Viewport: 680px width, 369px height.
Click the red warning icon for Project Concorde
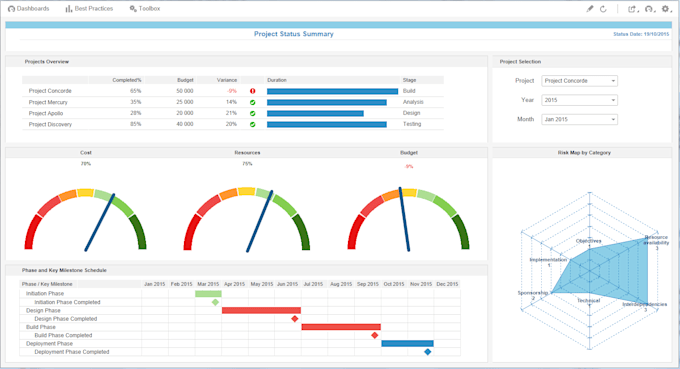point(253,91)
